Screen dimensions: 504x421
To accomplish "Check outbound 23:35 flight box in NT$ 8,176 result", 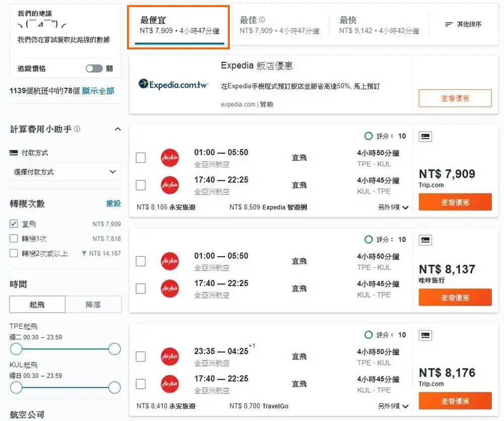I will (x=141, y=356).
